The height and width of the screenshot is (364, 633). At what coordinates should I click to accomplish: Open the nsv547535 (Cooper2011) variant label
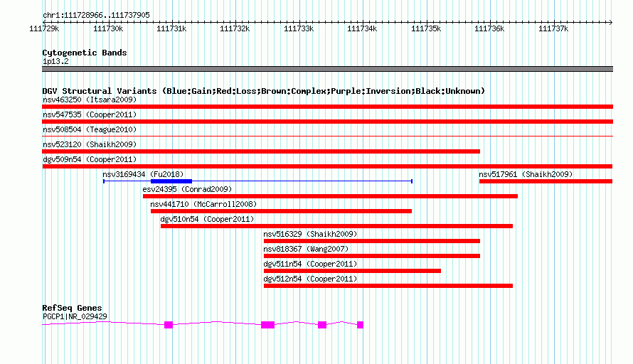click(90, 114)
